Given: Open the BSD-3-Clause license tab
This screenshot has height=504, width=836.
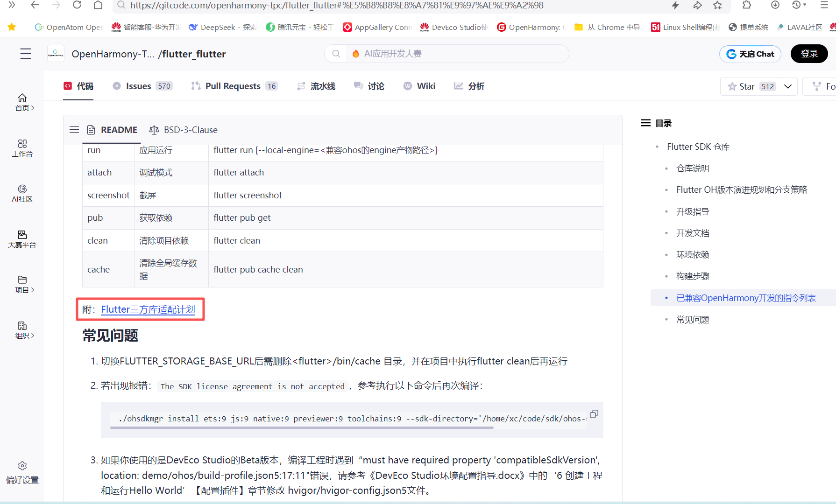Looking at the screenshot, I should [x=190, y=130].
